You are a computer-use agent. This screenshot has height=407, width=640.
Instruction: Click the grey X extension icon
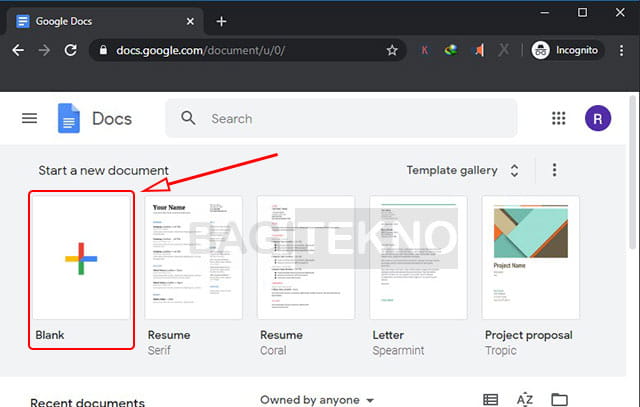[504, 50]
